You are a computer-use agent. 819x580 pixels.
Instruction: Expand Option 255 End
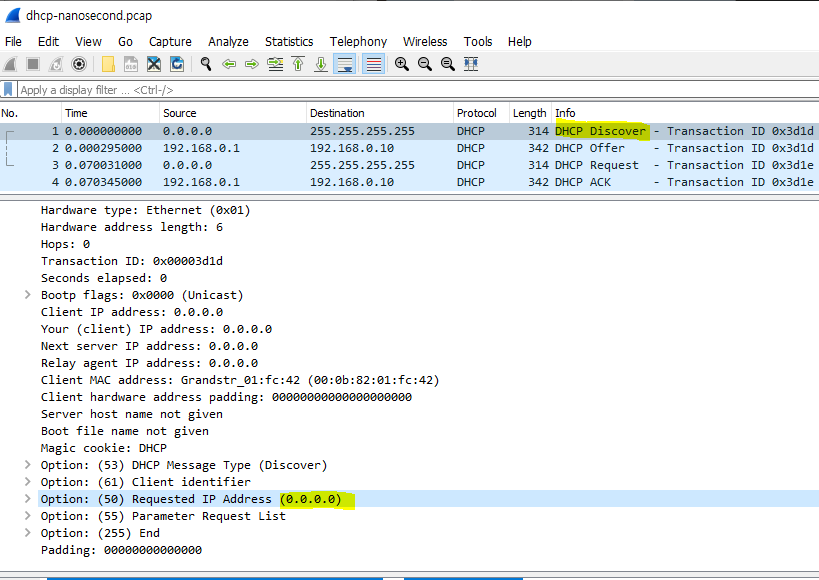pyautogui.click(x=28, y=533)
